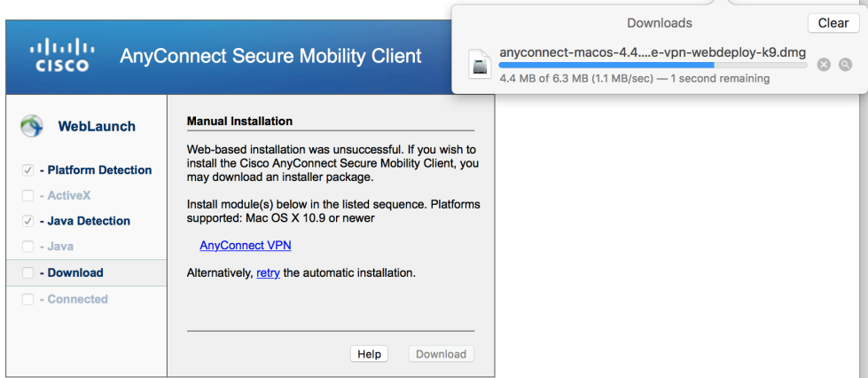Toggle the Java checkbox
The width and height of the screenshot is (868, 378).
(x=27, y=247)
